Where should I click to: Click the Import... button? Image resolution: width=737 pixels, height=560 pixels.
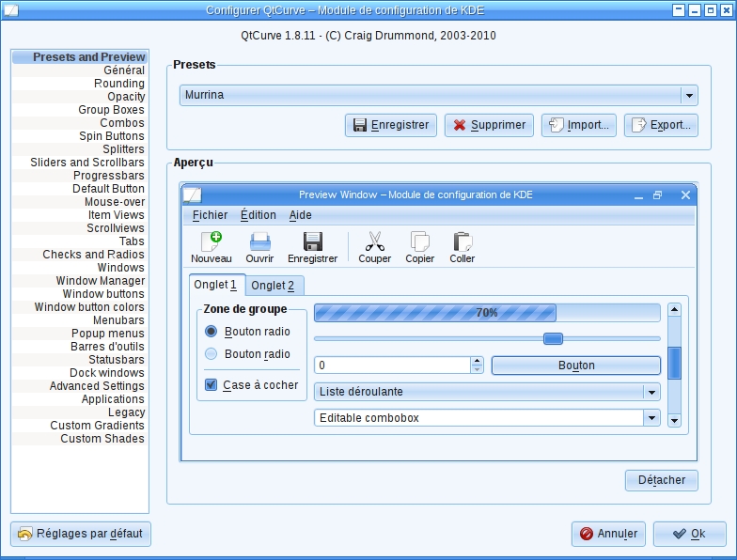coord(579,125)
